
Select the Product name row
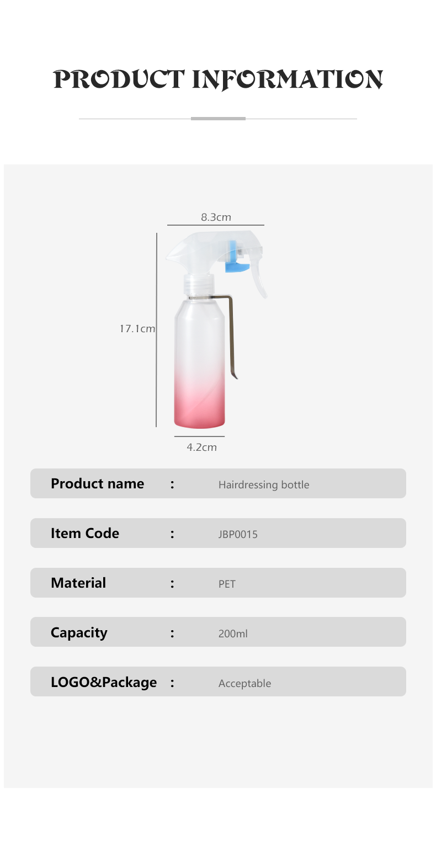pyautogui.click(x=218, y=483)
